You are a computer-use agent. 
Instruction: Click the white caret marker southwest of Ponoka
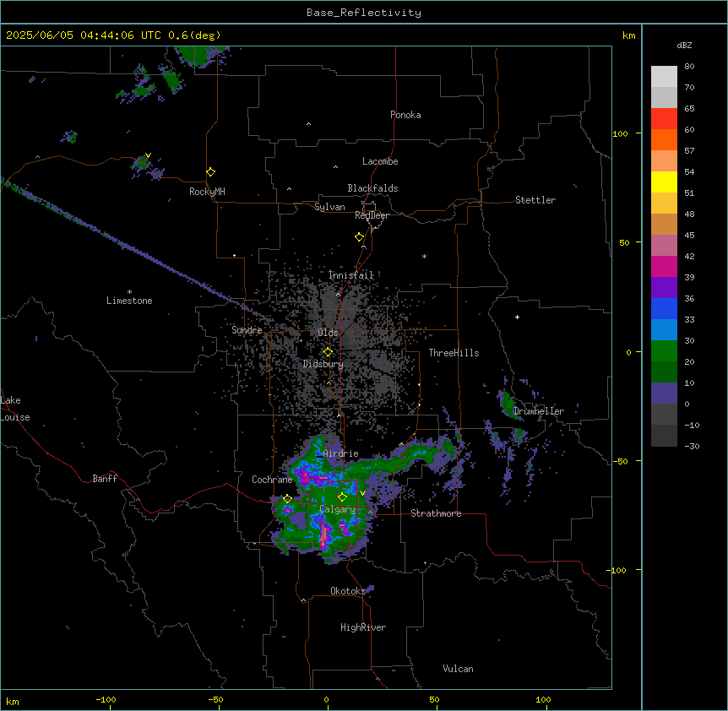[308, 124]
